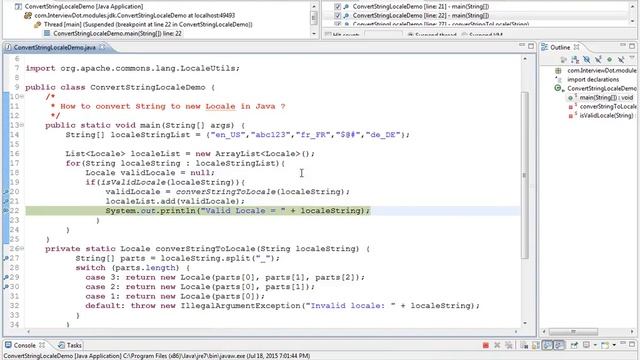Select com.InterviewDot package in Outline
This screenshot has height=360, width=640.
click(x=601, y=71)
